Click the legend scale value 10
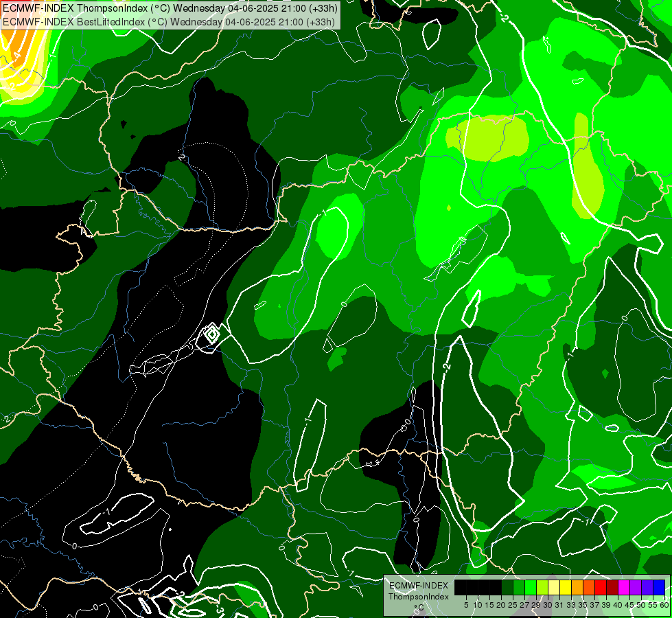 click(478, 605)
